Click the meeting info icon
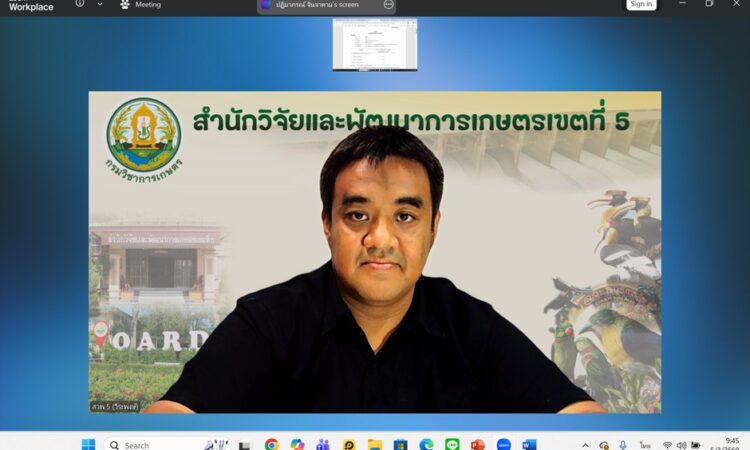This screenshot has width=750, height=450. click(80, 4)
